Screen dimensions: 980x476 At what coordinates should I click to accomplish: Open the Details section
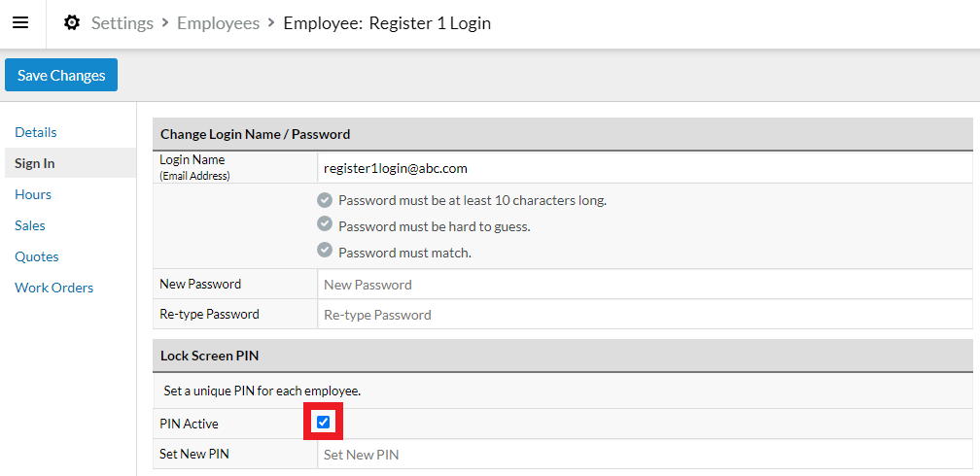click(x=36, y=132)
